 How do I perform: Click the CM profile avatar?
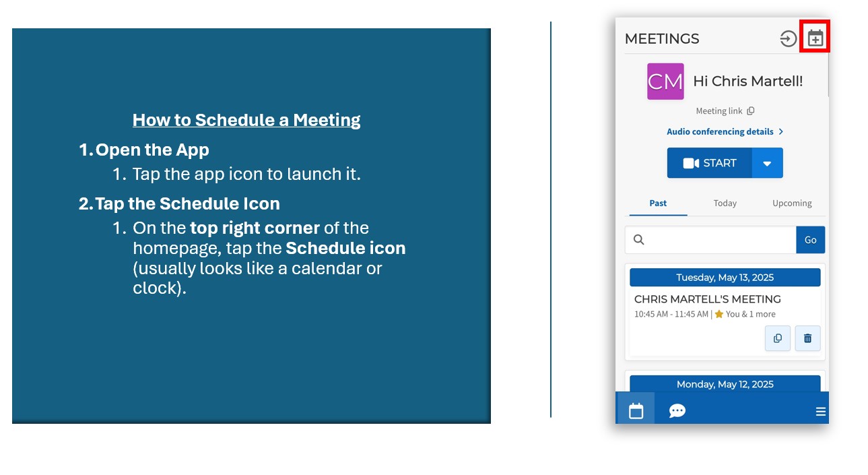(x=665, y=82)
